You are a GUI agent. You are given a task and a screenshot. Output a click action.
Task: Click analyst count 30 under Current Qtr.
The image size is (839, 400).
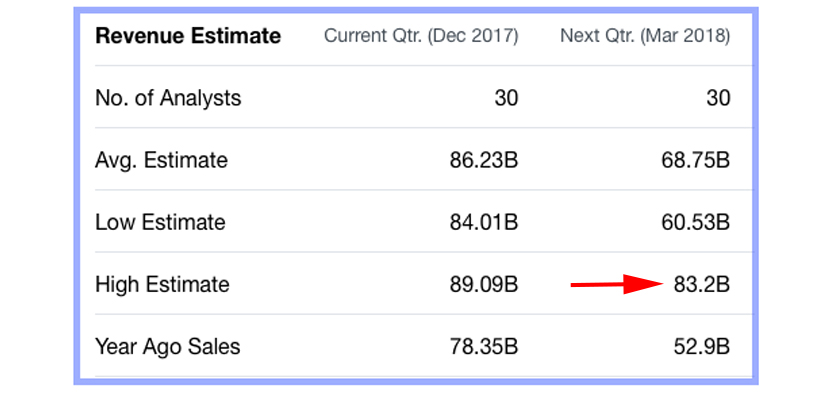(x=506, y=99)
